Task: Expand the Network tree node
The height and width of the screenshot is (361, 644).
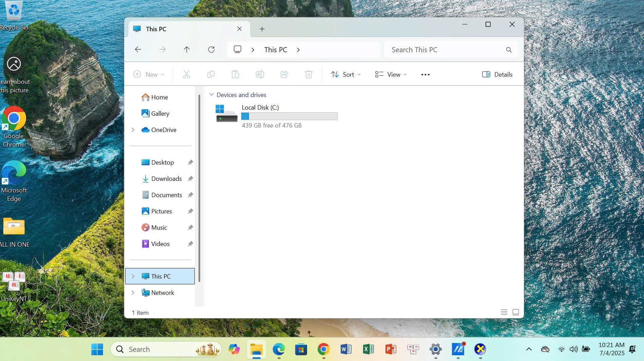Action: (133, 292)
